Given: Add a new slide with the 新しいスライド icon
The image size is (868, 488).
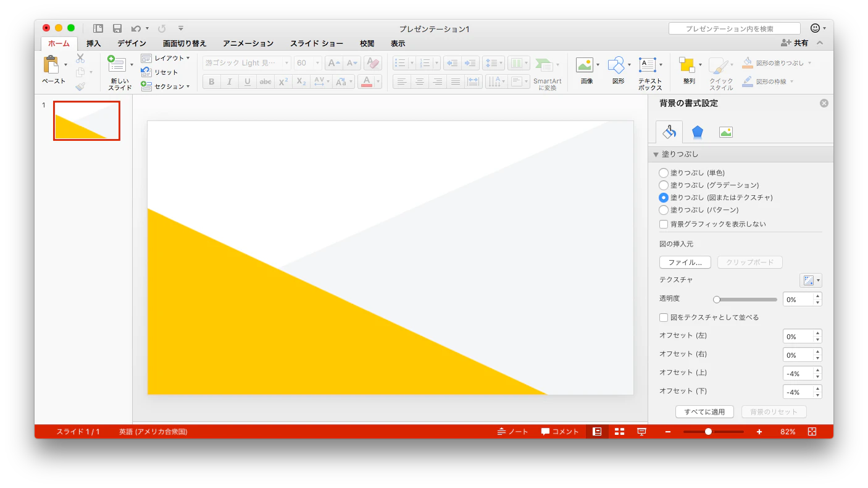Looking at the screenshot, I should coord(117,64).
